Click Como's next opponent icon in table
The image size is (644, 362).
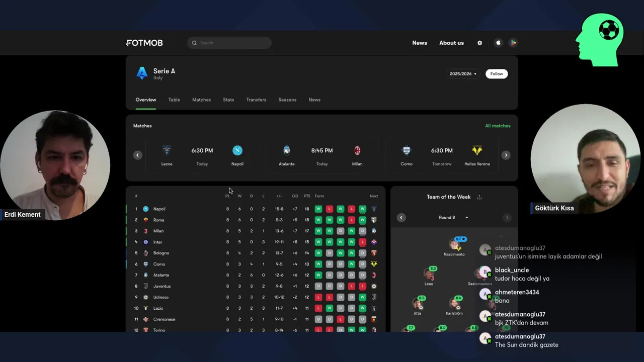374,264
